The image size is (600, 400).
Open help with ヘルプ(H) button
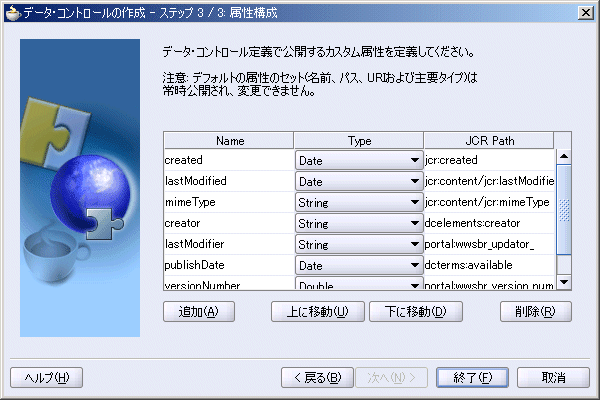(x=46, y=378)
